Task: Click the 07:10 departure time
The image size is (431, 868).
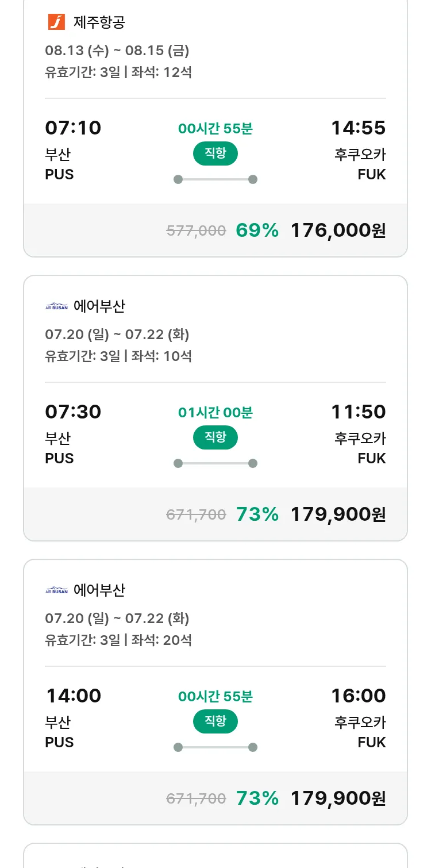Action: click(73, 128)
